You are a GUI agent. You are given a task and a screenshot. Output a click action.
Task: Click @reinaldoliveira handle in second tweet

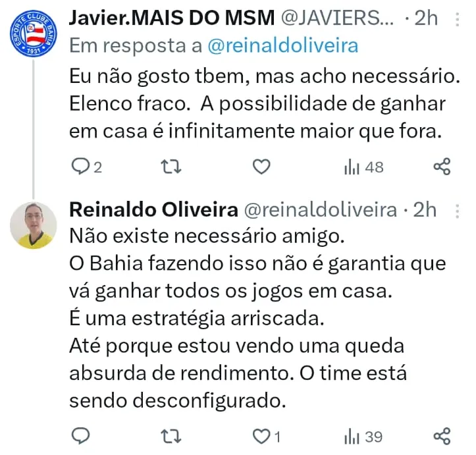[321, 210]
